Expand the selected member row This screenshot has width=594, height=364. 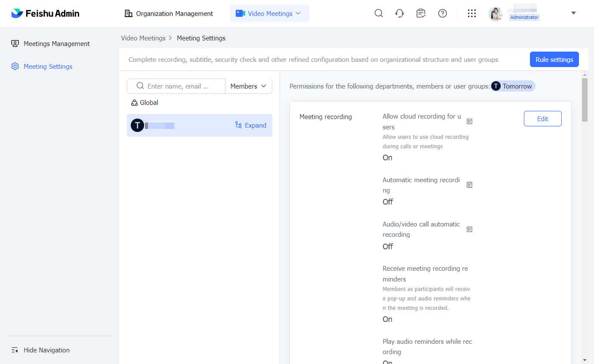coord(251,125)
